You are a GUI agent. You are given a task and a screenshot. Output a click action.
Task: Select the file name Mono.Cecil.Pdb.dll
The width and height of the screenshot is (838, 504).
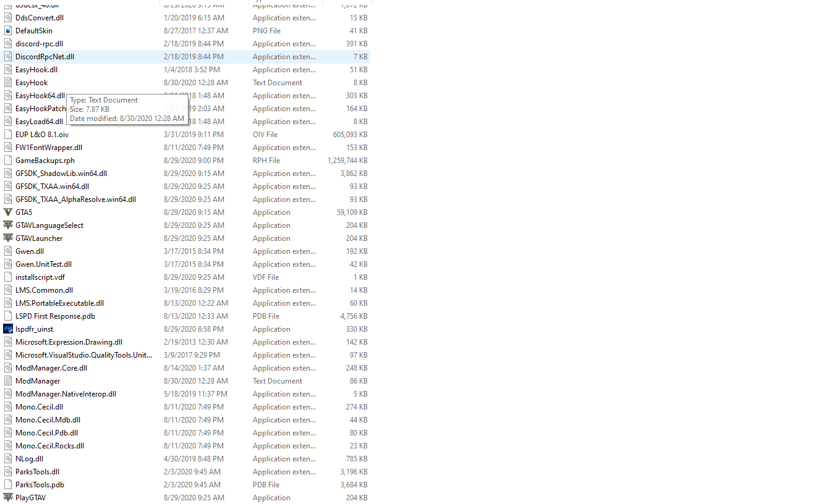tap(46, 433)
